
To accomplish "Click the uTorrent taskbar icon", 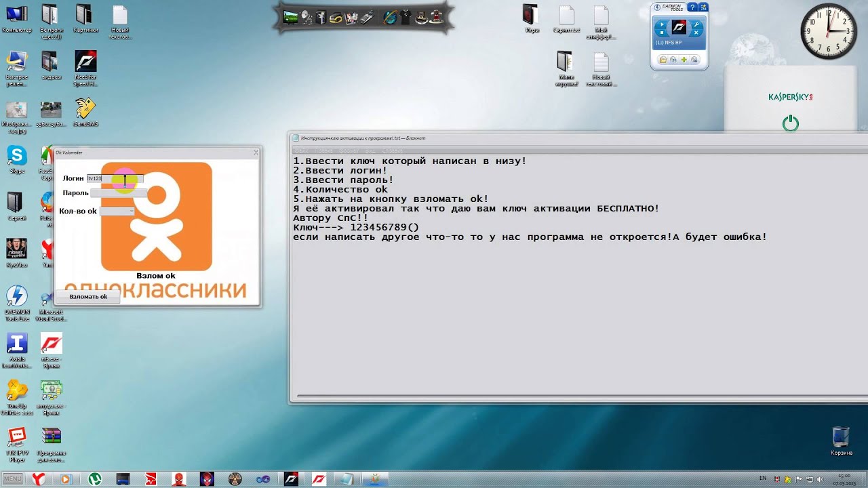I will [95, 479].
